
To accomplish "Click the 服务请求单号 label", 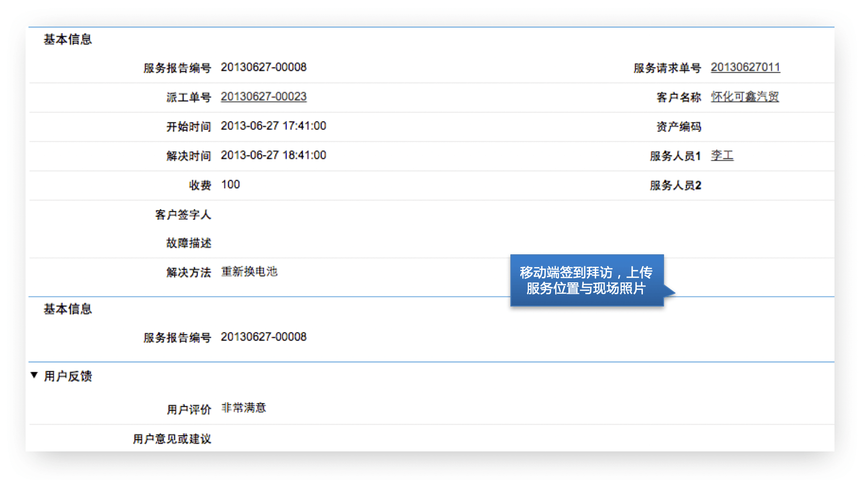I will (x=667, y=68).
